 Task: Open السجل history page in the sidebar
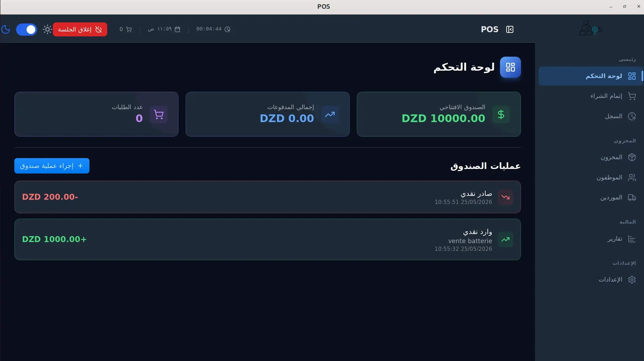click(591, 116)
